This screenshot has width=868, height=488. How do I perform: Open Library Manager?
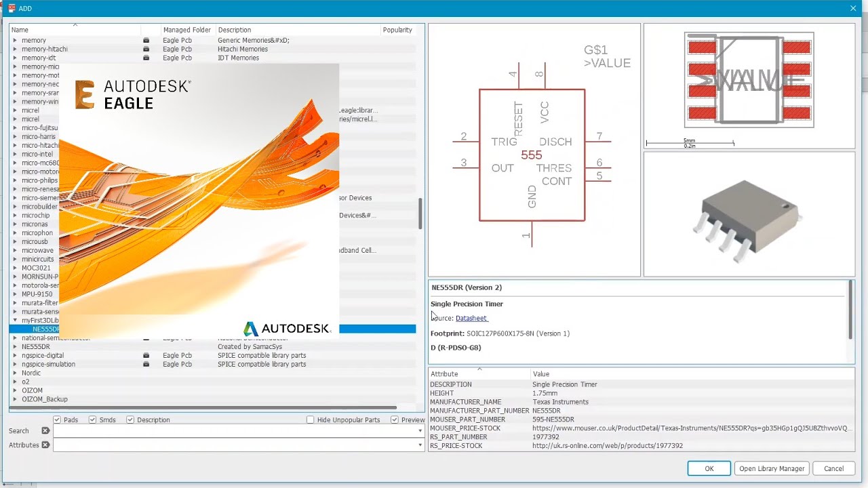(x=772, y=468)
